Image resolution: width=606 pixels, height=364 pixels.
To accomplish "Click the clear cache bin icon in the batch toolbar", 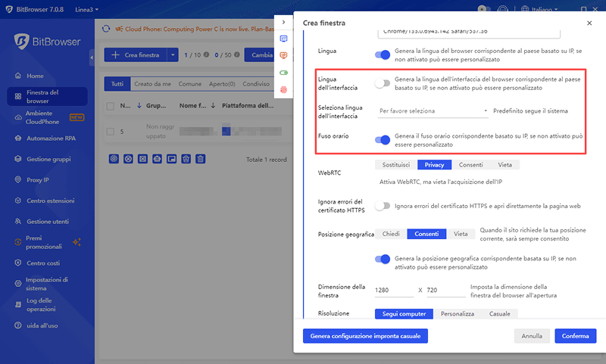I will 186,159.
